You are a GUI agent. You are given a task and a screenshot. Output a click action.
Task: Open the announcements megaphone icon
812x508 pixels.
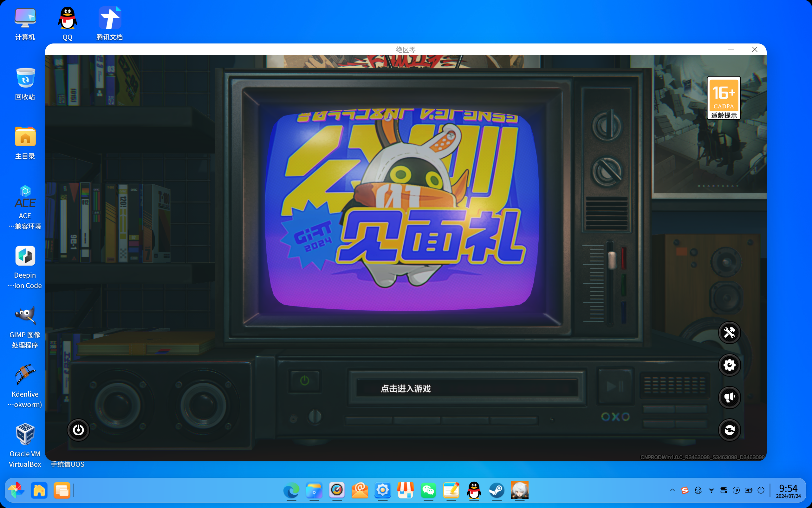[729, 398]
